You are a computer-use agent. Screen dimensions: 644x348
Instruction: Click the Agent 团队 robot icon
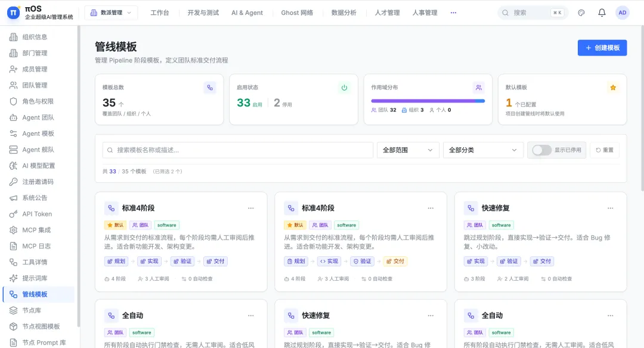tap(14, 117)
